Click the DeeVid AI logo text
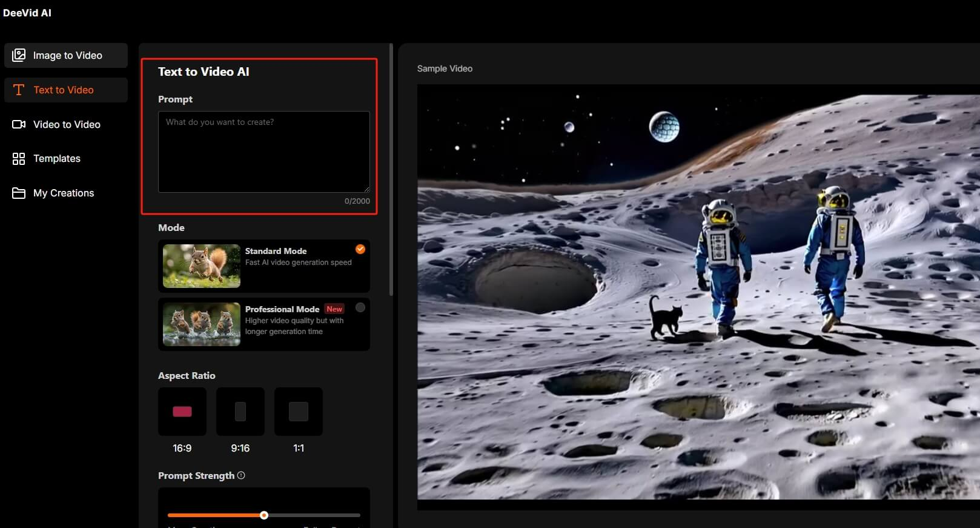980x528 pixels. pyautogui.click(x=27, y=13)
